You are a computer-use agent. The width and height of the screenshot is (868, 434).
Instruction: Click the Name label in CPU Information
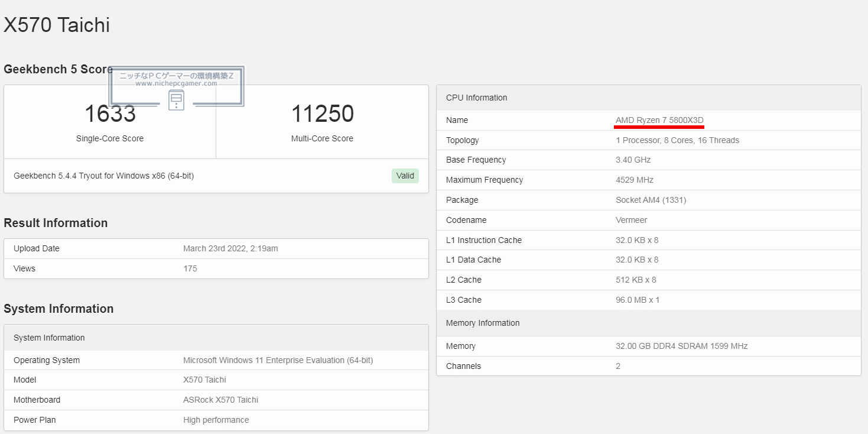tap(457, 120)
